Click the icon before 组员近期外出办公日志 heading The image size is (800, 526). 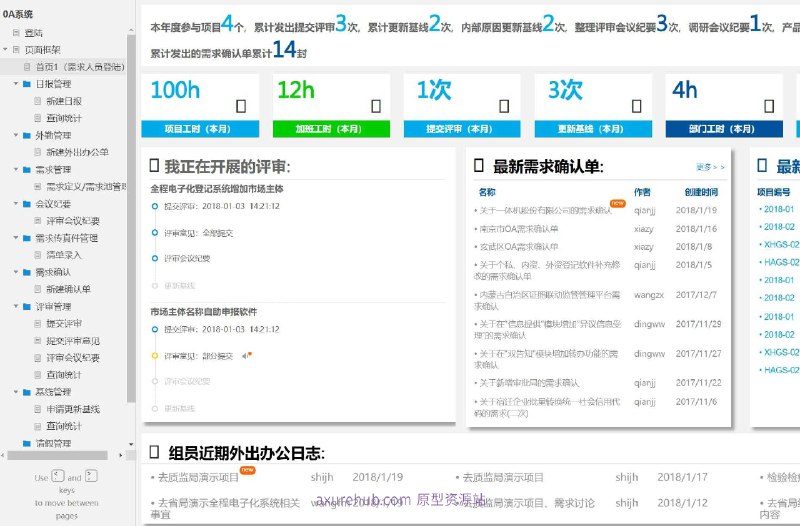pos(155,452)
